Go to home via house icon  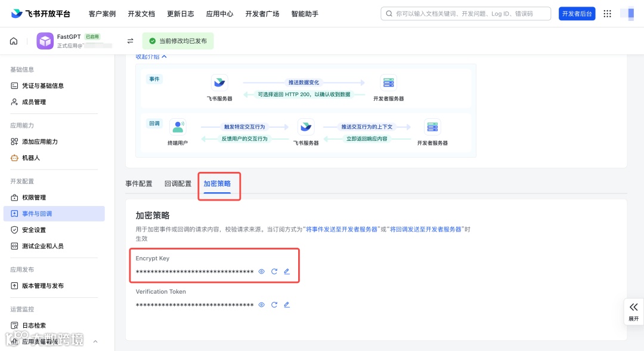coord(14,41)
